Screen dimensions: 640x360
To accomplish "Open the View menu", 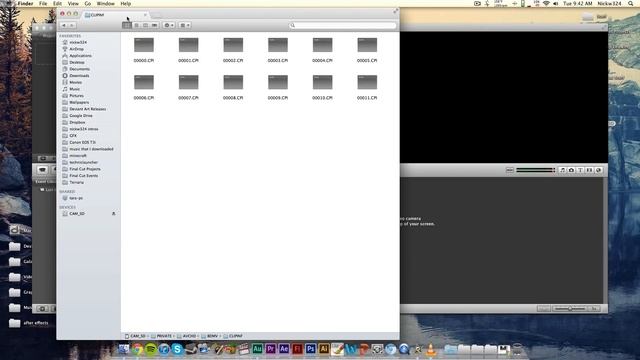I will click(73, 3).
